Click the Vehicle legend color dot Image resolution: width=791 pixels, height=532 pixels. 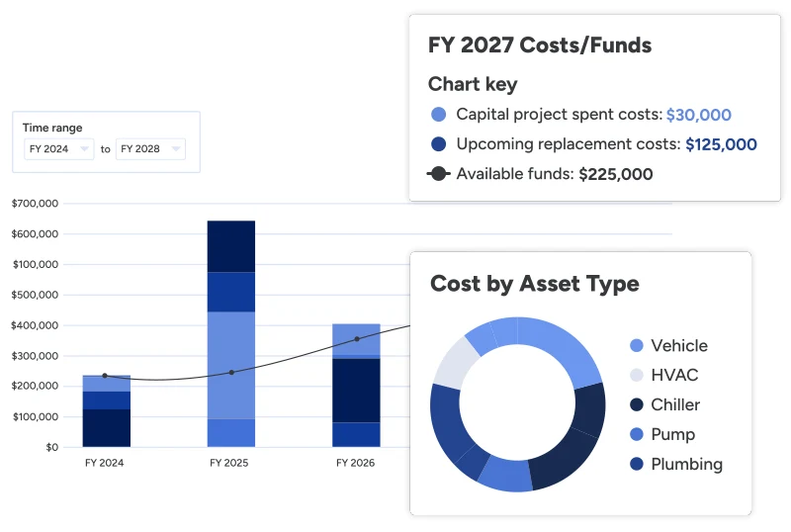637,346
